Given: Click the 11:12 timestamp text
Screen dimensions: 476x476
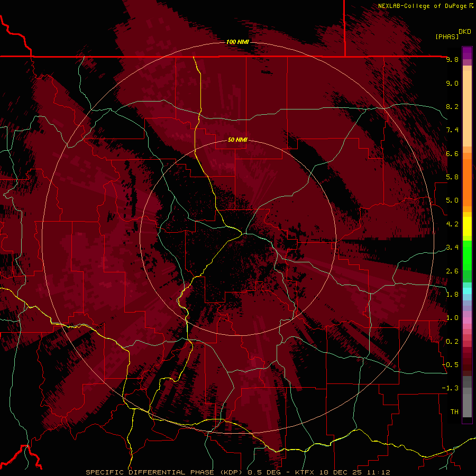Looking at the screenshot, I should coord(378,472).
